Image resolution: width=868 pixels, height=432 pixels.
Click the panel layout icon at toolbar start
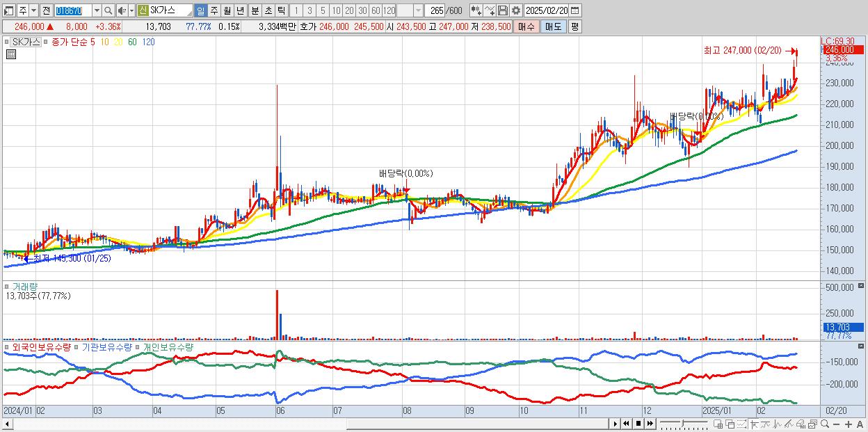point(8,10)
